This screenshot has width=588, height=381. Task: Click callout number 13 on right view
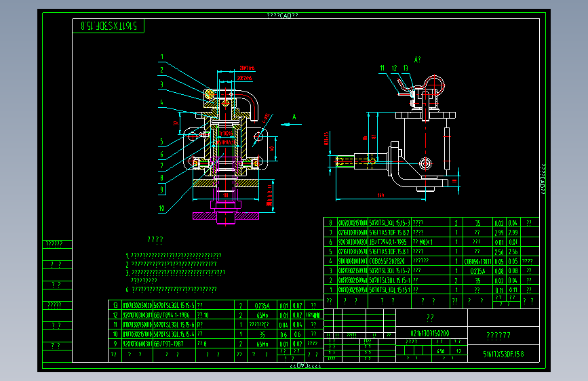(406, 68)
